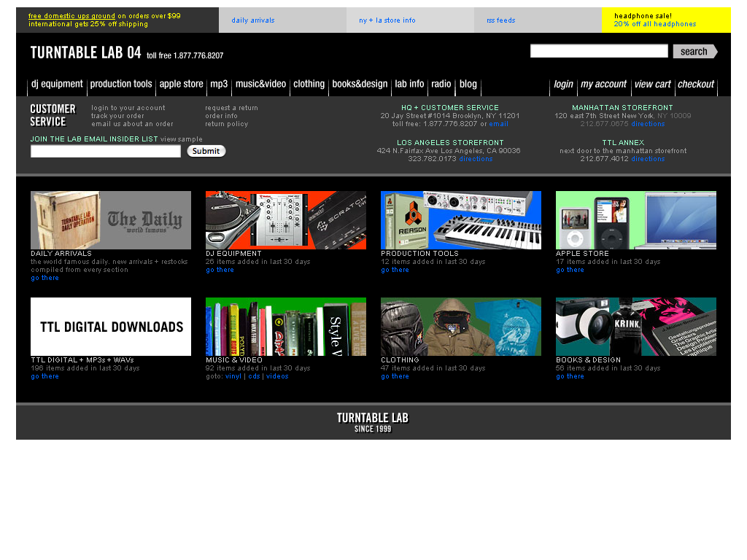Click '26 items added in last 30 days'
The height and width of the screenshot is (560, 747).
pyautogui.click(x=258, y=262)
